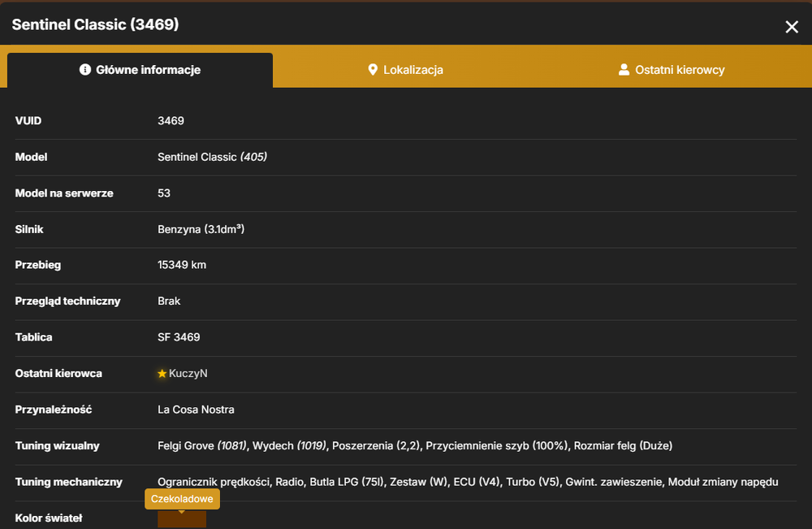Viewport: 812px width, 529px height.
Task: Open the KuczyN driver profile link
Action: [188, 374]
